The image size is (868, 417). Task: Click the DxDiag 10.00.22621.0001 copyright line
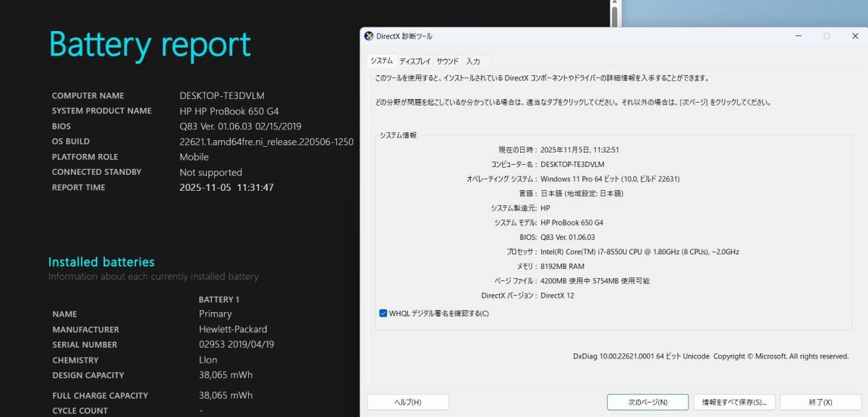pyautogui.click(x=710, y=356)
